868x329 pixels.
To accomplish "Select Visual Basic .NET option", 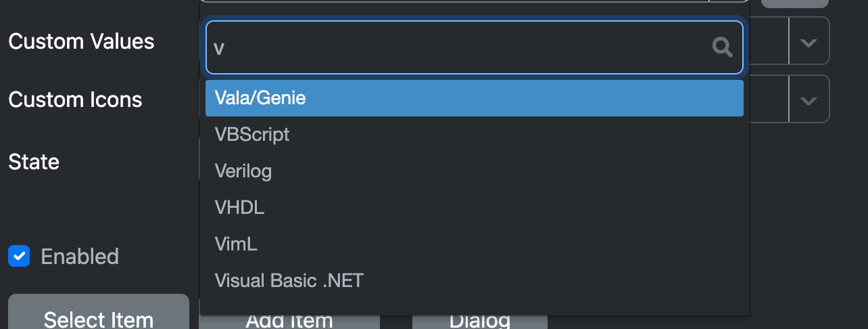I will [x=474, y=281].
